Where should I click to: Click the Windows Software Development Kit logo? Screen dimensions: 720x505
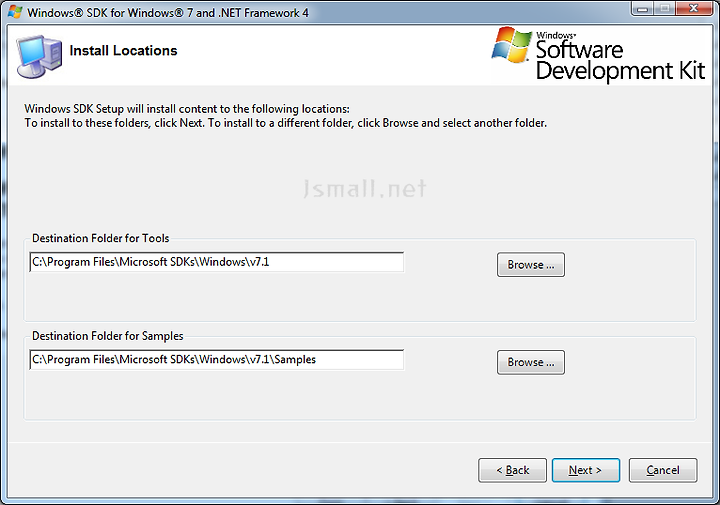[598, 54]
